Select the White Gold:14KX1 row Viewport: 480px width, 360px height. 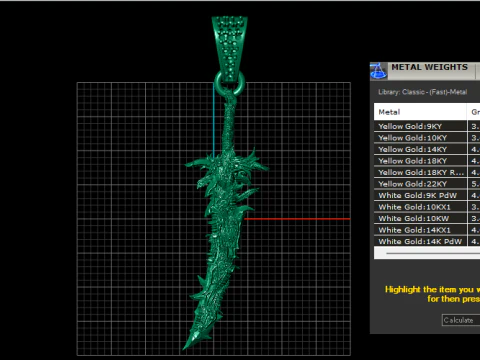(x=427, y=230)
